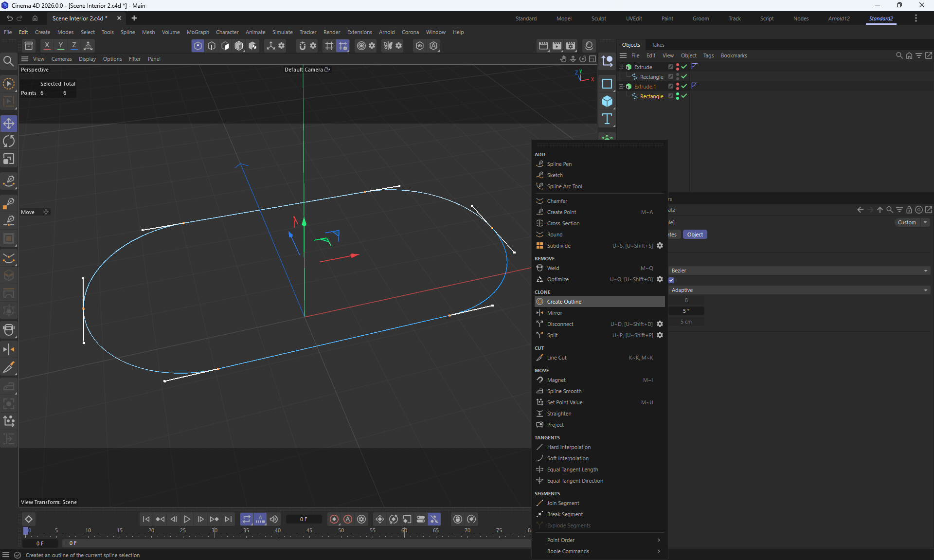Screen dimensions: 934x560
Task: Click the Record Active Objects icon
Action: (x=334, y=519)
